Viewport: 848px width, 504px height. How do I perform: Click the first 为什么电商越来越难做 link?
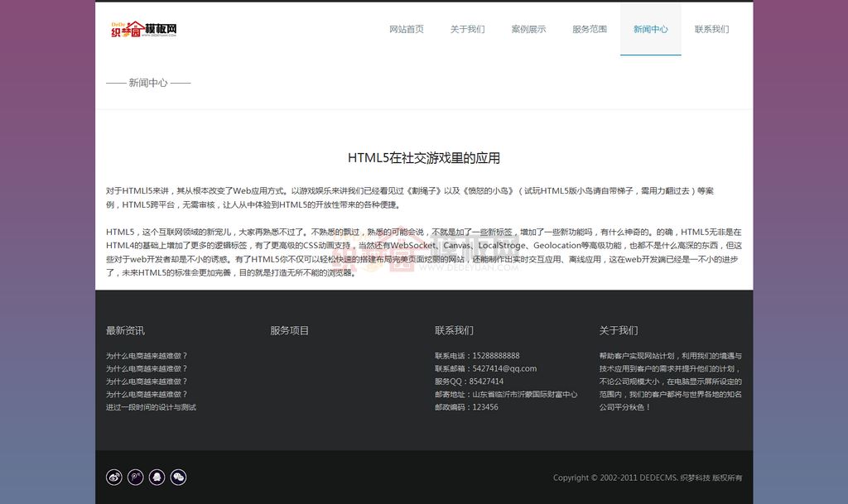pyautogui.click(x=147, y=356)
